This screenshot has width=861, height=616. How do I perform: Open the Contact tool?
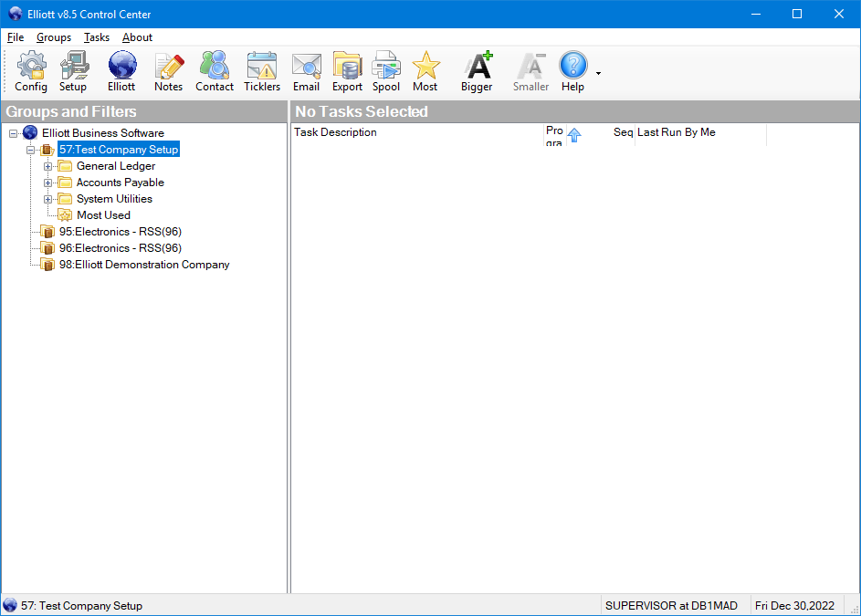tap(215, 71)
